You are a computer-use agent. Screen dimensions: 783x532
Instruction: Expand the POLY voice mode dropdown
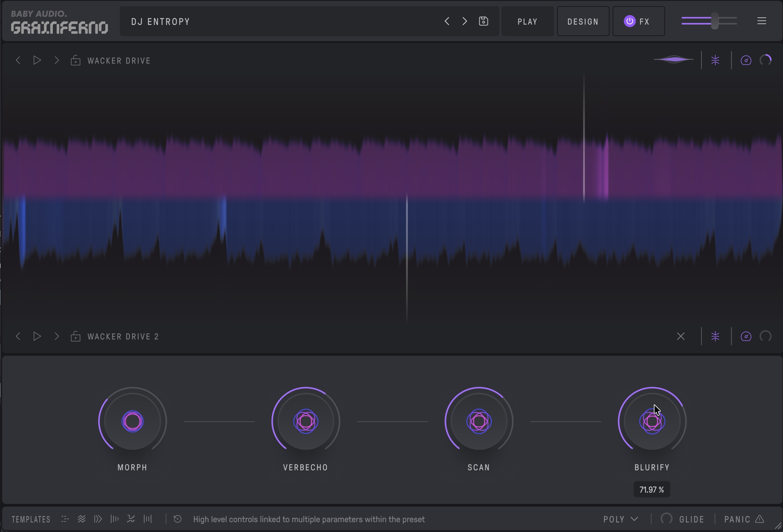tap(621, 519)
